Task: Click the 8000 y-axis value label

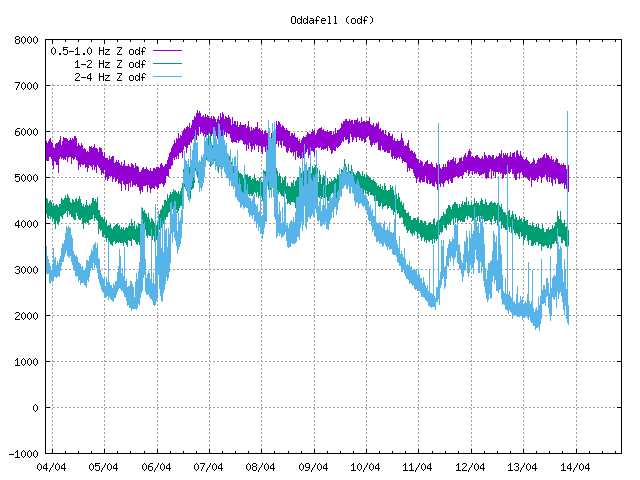Action: 26,41
